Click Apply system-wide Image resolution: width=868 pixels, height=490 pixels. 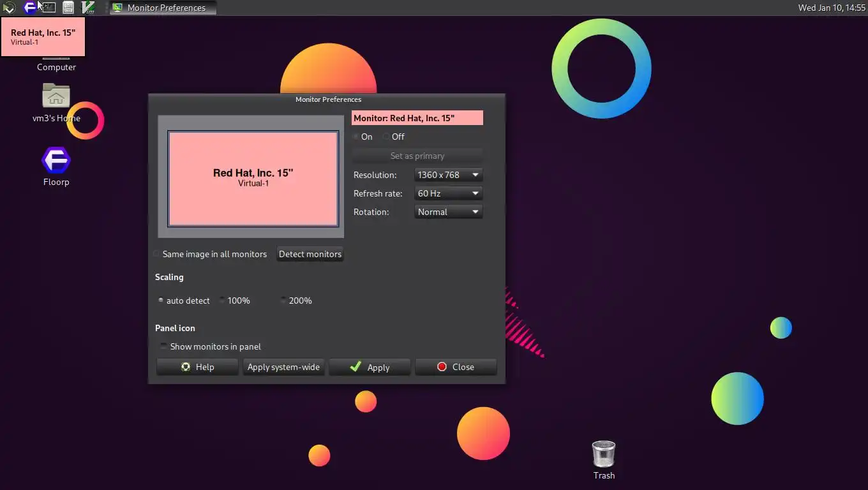click(x=283, y=367)
